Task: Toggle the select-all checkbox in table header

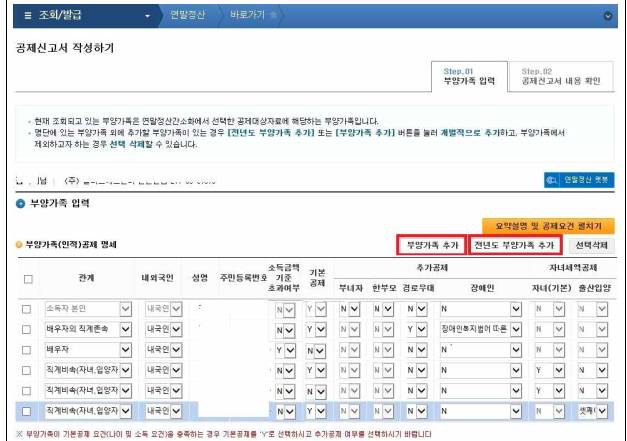Action: [28, 279]
